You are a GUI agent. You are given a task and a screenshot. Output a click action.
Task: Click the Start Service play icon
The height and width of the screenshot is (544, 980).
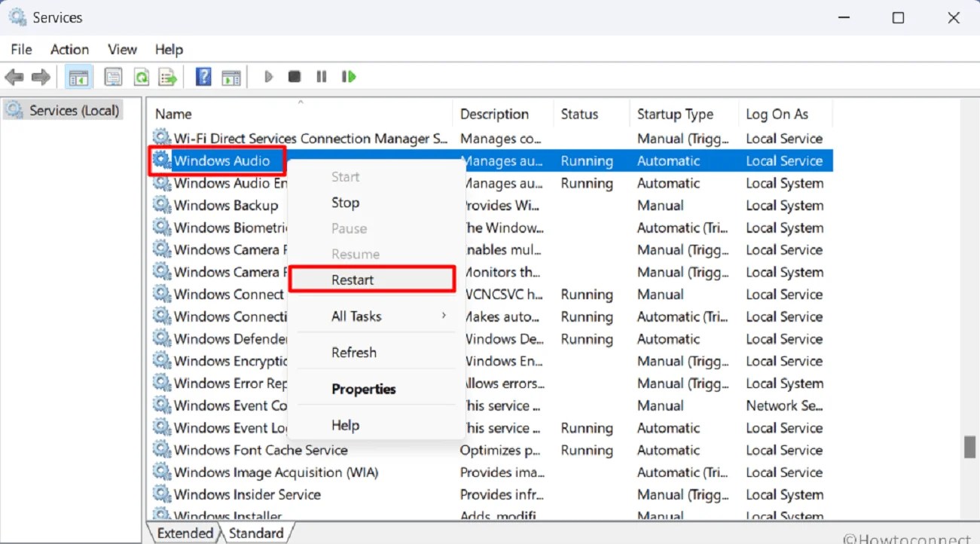tap(268, 76)
